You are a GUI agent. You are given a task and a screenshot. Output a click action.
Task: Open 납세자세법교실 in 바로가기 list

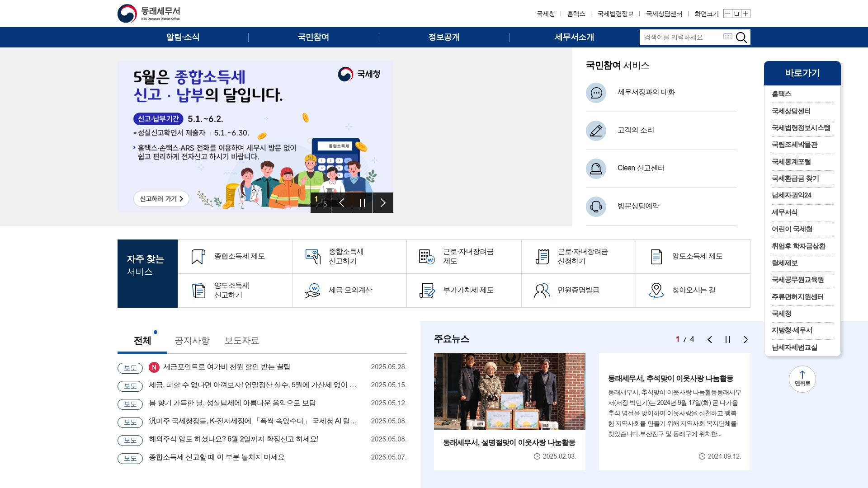pos(795,347)
